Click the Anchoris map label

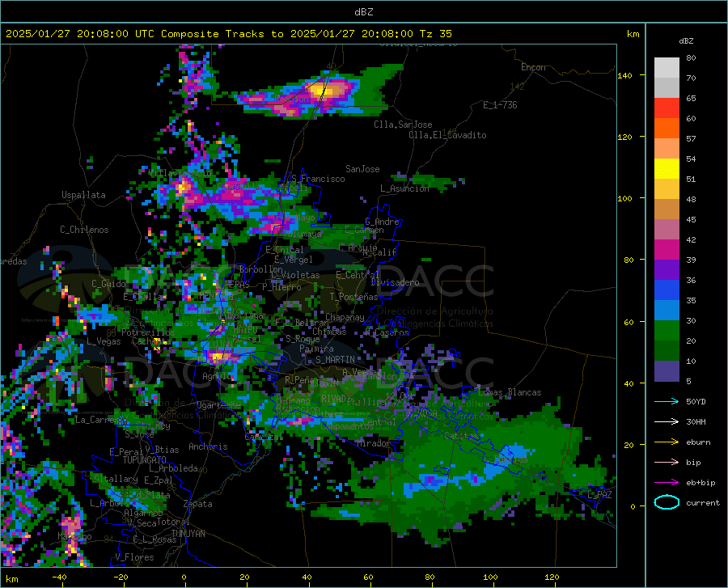(x=208, y=446)
